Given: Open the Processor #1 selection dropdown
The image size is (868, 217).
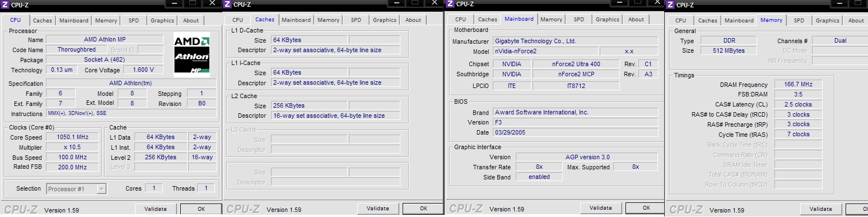Looking at the screenshot, I should (x=77, y=189).
